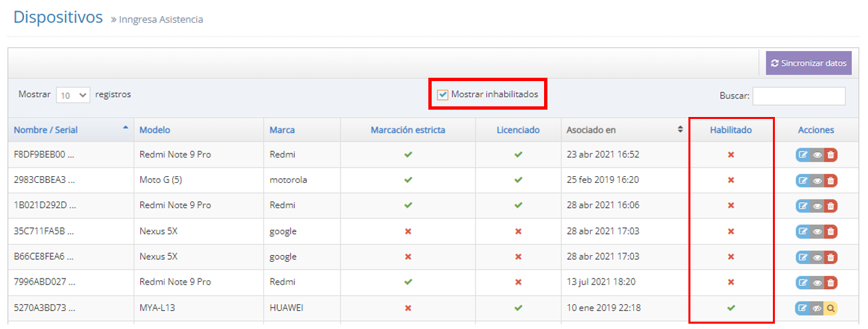The height and width of the screenshot is (329, 868).
Task: Delete the 2983CBBEA3 Moto G (5) device
Action: pos(830,180)
